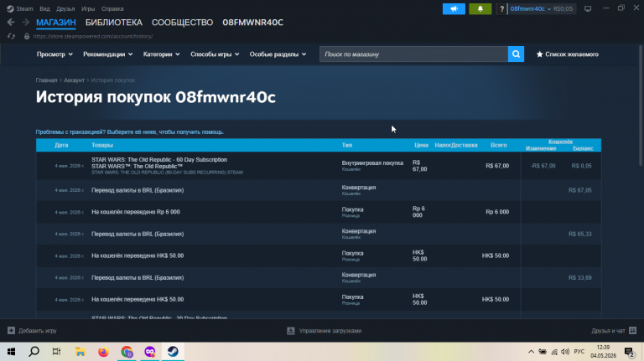
Task: Open Windows taskbar search
Action: [x=34, y=352]
